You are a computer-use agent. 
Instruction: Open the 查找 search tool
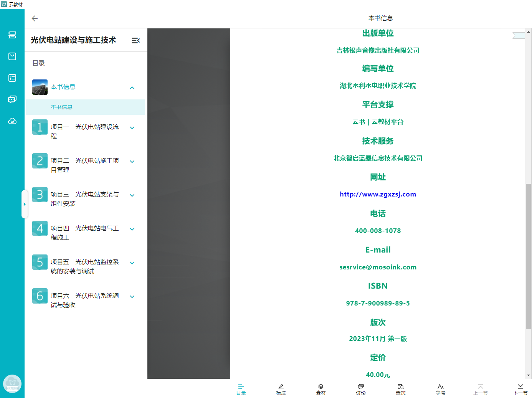point(401,389)
